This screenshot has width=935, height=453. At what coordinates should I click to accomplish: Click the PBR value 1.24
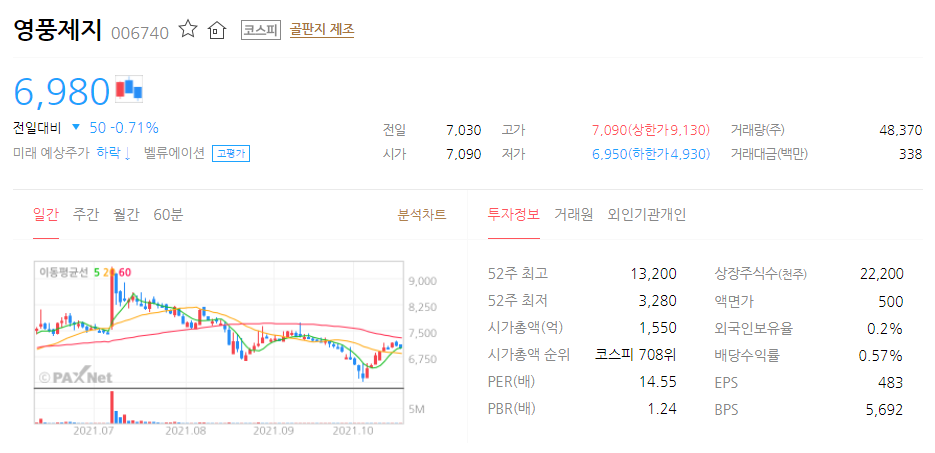pos(663,409)
